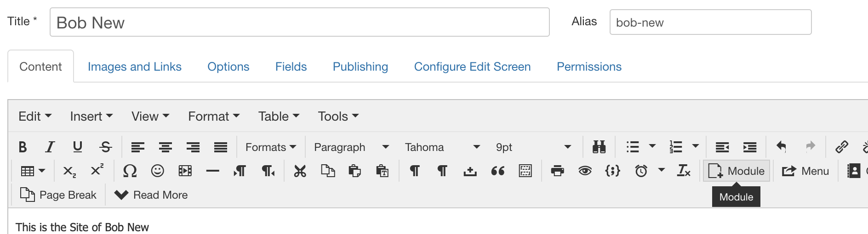Decrease indent of paragraph
This screenshot has height=234, width=868.
coord(722,147)
